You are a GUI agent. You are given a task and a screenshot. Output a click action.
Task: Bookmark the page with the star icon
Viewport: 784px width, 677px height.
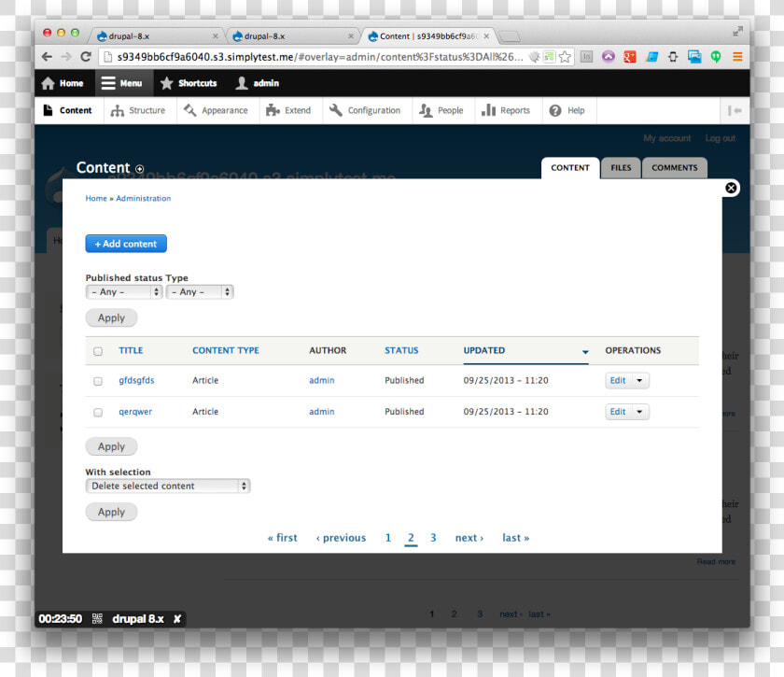coord(565,57)
